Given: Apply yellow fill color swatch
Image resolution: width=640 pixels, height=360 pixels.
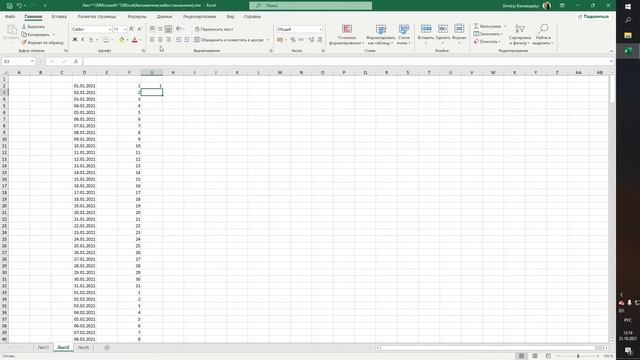Looking at the screenshot, I should 122,40.
